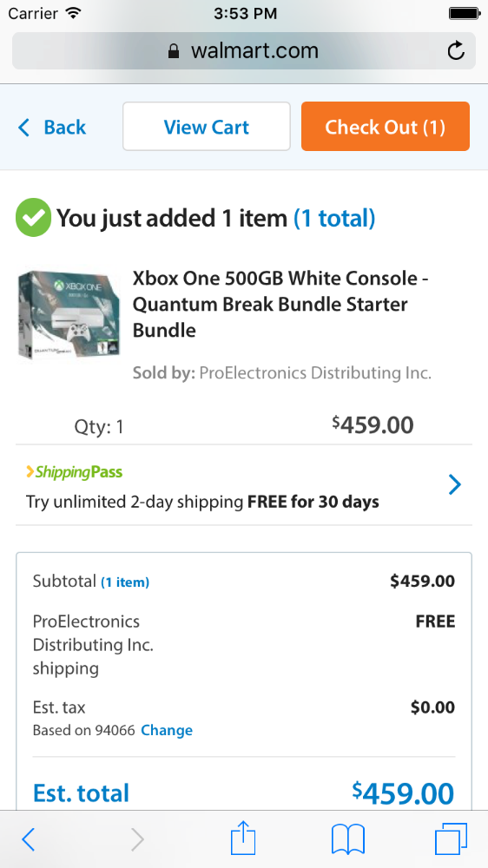Click the View Cart button
This screenshot has width=488, height=868.
207,127
